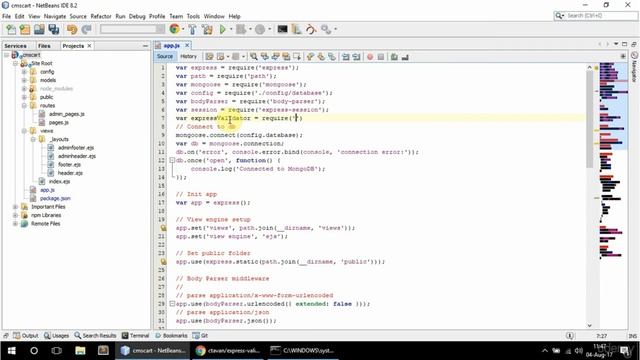Click the Next Bookmark editor icon
Image resolution: width=640 pixels, height=360 pixels.
click(321, 57)
